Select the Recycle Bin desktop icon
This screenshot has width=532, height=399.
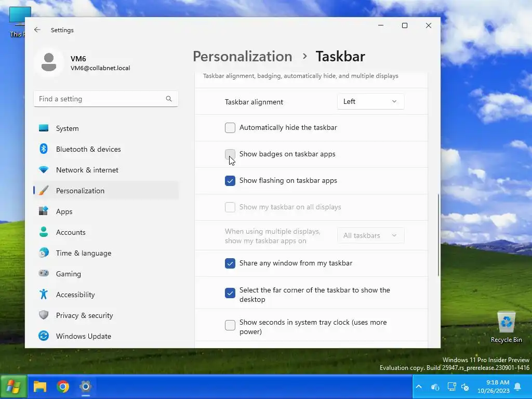[506, 327]
